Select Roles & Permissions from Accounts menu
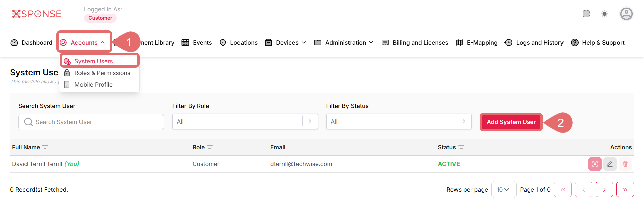The width and height of the screenshot is (644, 223). [102, 73]
